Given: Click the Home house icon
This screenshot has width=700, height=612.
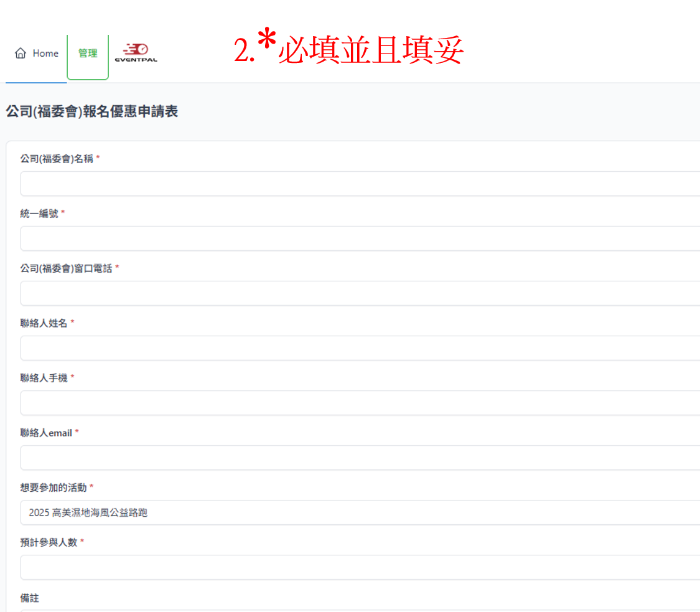Looking at the screenshot, I should [x=21, y=53].
